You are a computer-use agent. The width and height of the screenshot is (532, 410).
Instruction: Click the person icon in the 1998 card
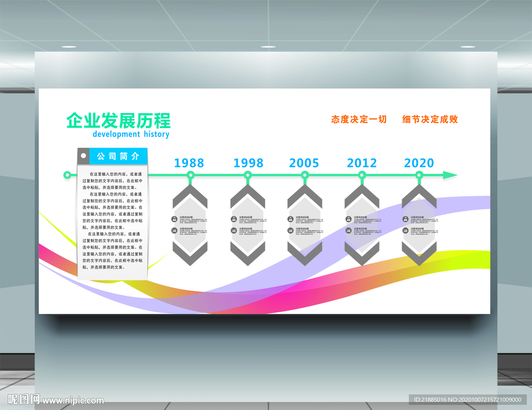[234, 219]
